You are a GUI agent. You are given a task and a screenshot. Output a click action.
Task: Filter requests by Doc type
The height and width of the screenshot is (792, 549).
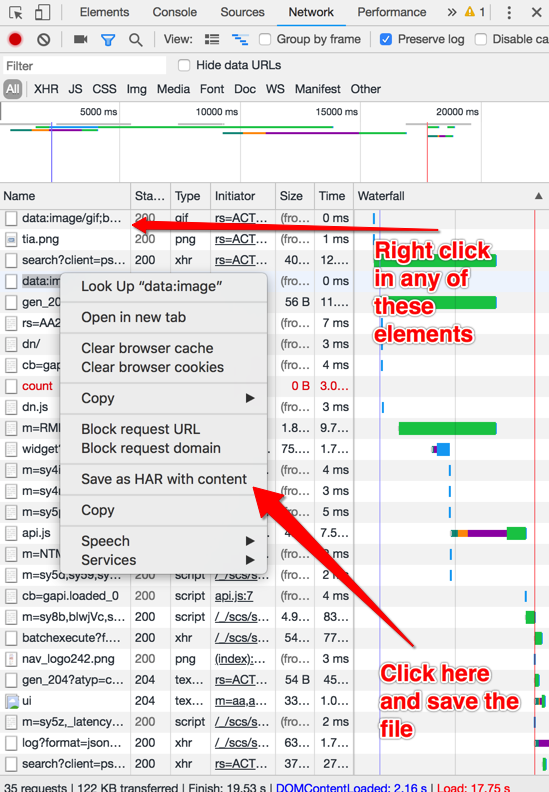click(245, 89)
